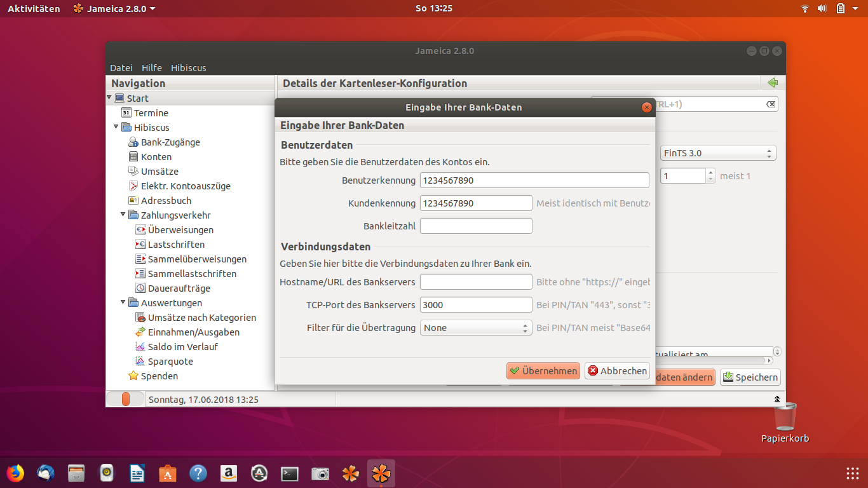Open Sammellastschriften tree entry
This screenshot has width=868, height=488.
pos(192,274)
